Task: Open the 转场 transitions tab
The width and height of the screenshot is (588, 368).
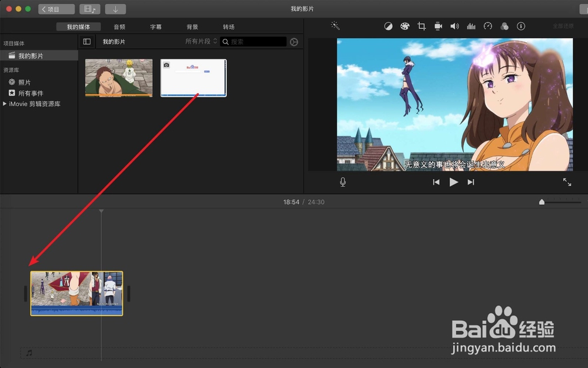Action: (229, 26)
